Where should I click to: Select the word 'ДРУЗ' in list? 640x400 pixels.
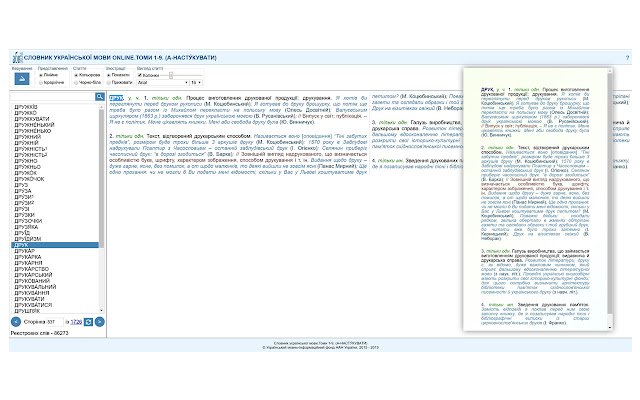coord(21,185)
